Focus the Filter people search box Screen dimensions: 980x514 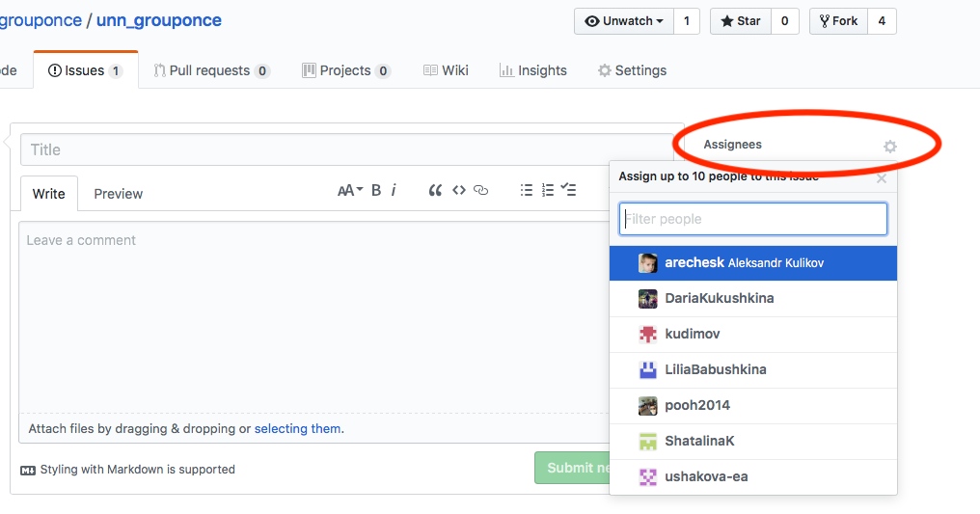(753, 219)
